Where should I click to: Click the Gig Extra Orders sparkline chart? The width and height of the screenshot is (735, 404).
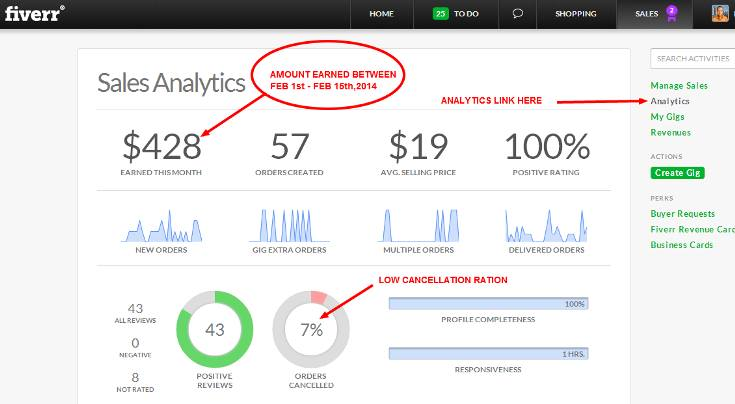point(289,226)
